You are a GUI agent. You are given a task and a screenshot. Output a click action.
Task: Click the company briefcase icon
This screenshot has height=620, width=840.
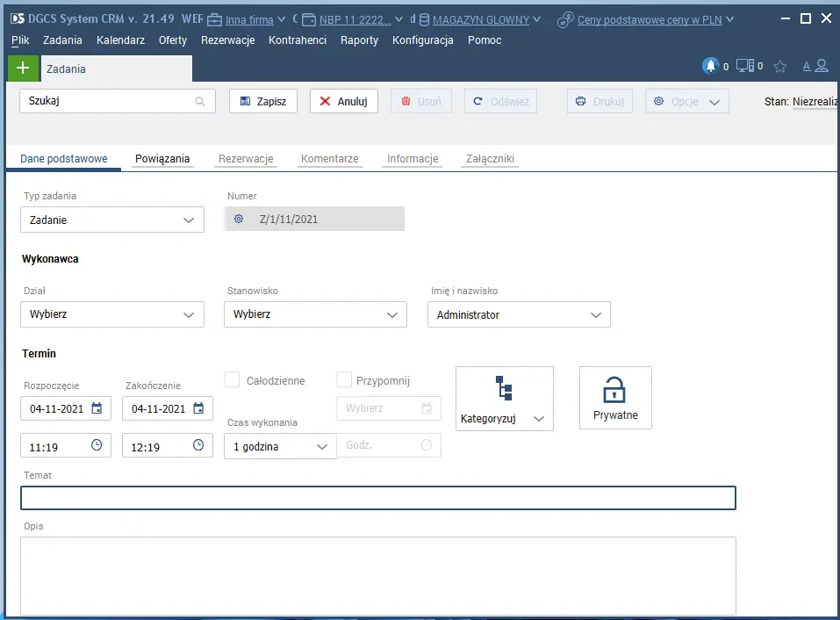pos(214,20)
